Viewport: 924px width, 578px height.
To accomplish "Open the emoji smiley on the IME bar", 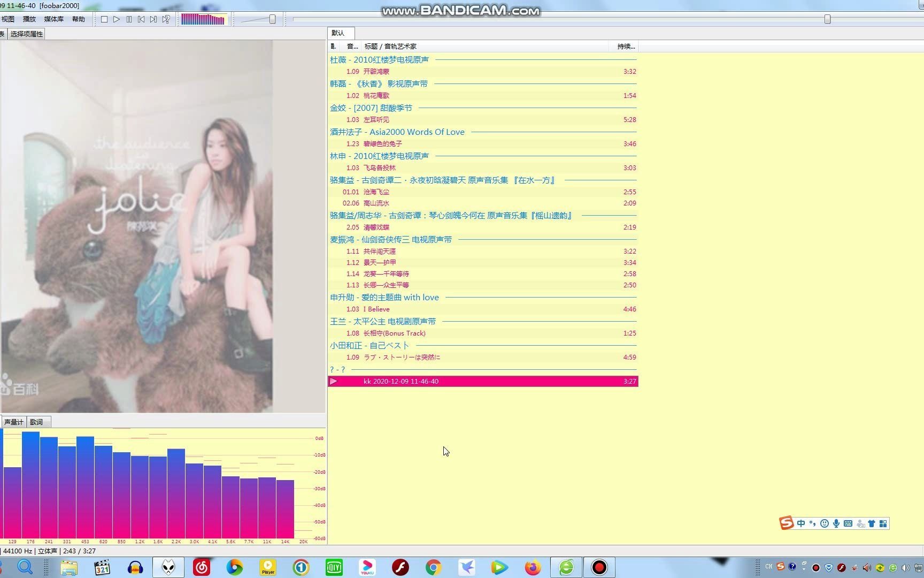I will pyautogui.click(x=825, y=523).
